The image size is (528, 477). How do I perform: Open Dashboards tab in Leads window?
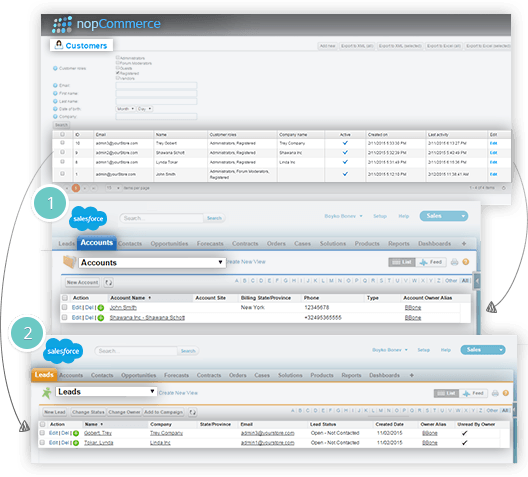pyautogui.click(x=384, y=375)
